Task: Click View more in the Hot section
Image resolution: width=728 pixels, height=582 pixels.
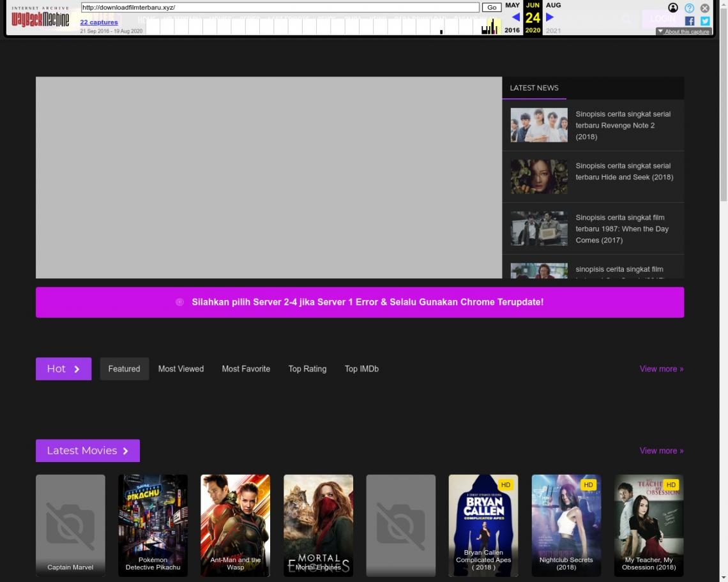Action: tap(662, 369)
